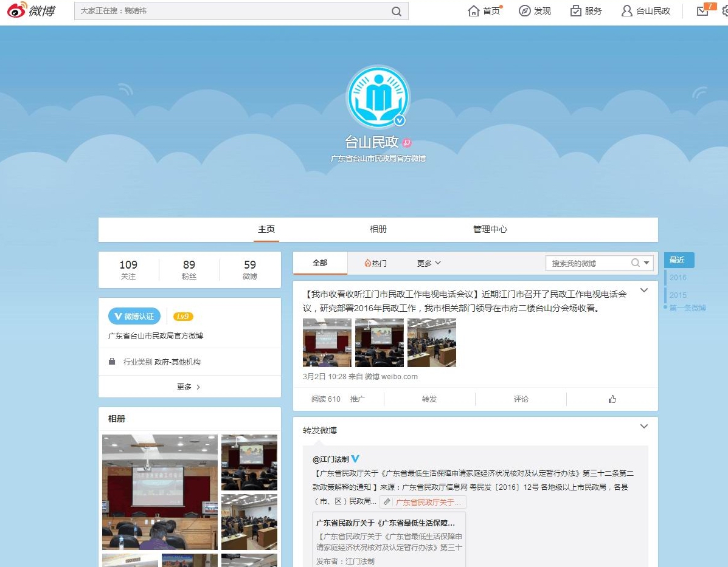
Task: Open the 相册 panel heading
Action: (x=117, y=419)
